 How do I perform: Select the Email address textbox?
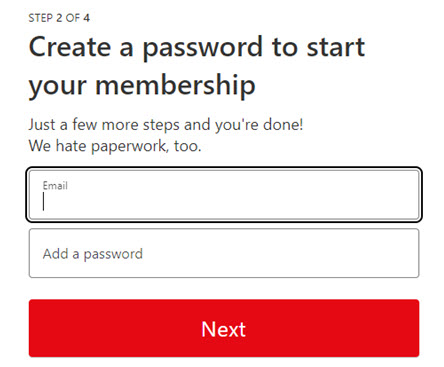224,195
